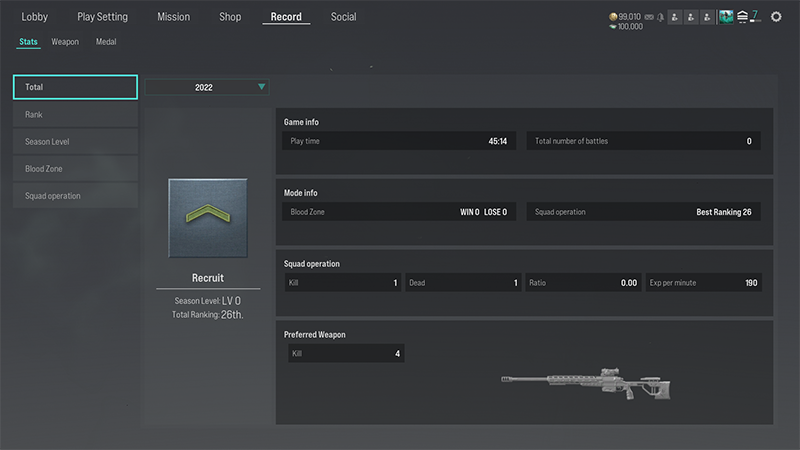The width and height of the screenshot is (800, 450).
Task: Open the notification bell icon
Action: (661, 17)
